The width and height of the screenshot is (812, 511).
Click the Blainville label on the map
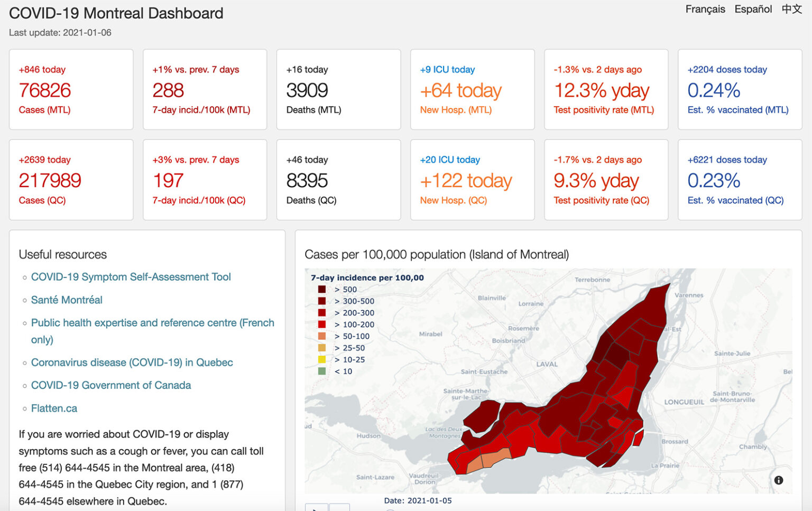tap(492, 298)
